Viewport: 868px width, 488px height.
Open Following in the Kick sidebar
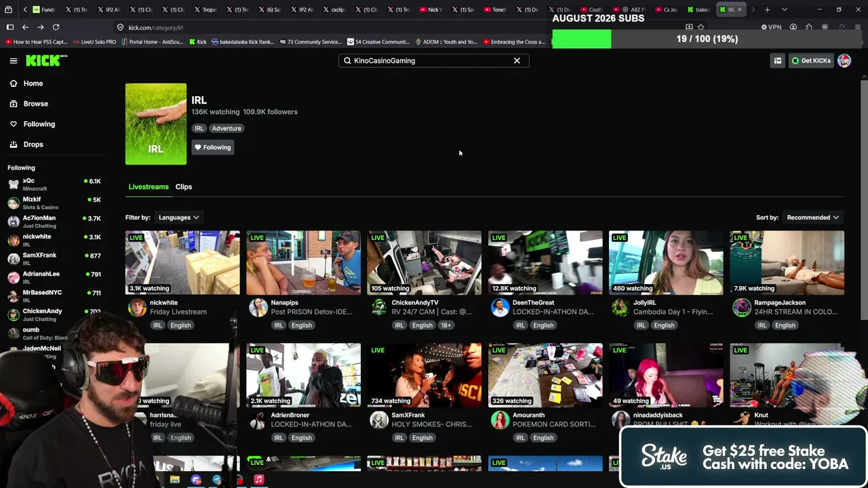coord(39,124)
